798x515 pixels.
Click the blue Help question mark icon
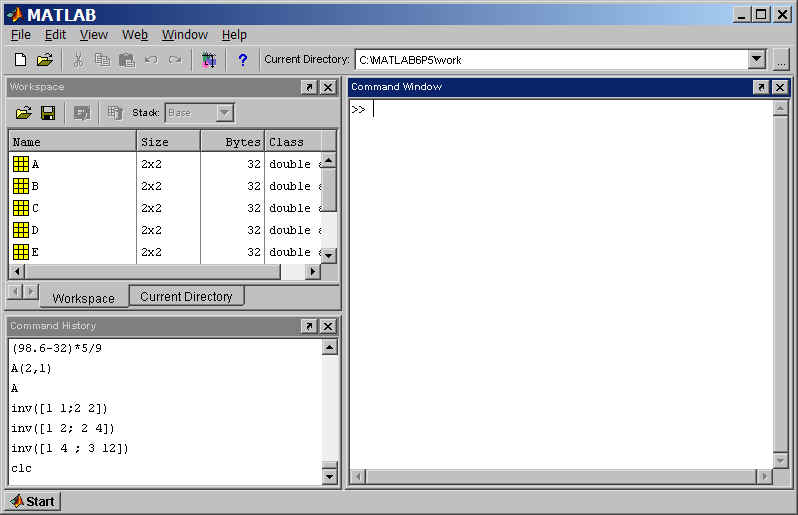click(243, 60)
